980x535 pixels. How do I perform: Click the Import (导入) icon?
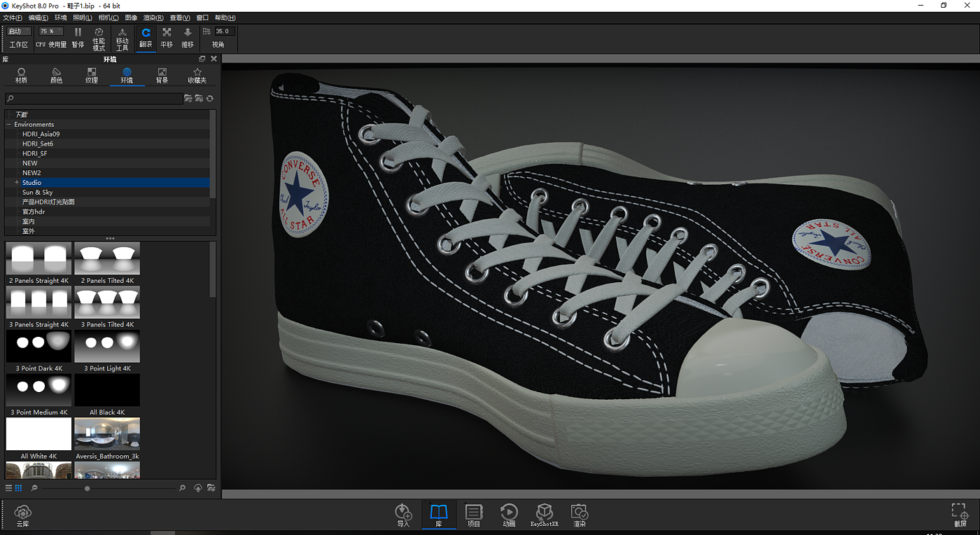pyautogui.click(x=403, y=515)
